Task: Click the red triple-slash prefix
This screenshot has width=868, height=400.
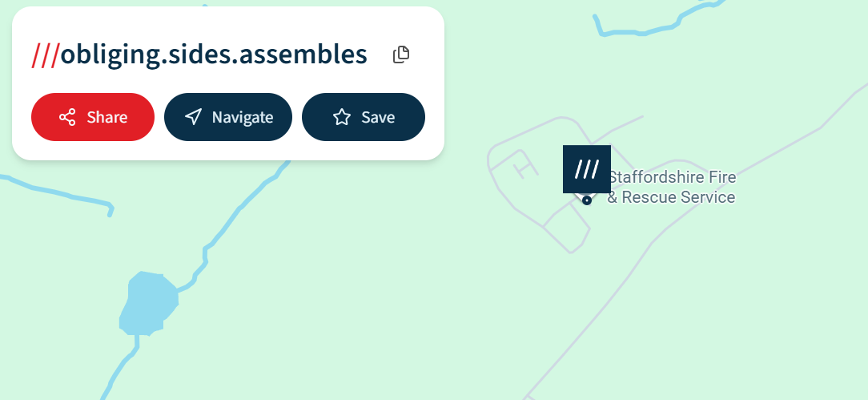Action: pos(45,55)
